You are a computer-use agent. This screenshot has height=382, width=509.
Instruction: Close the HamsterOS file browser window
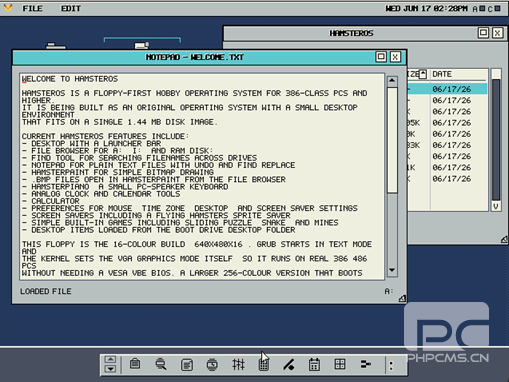pyautogui.click(x=497, y=33)
